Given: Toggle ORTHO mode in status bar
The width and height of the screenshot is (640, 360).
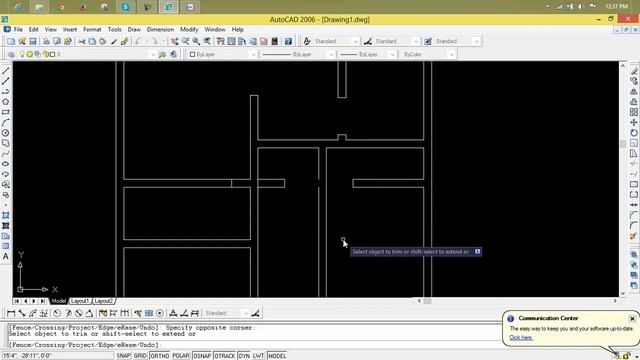Looking at the screenshot, I should point(159,356).
